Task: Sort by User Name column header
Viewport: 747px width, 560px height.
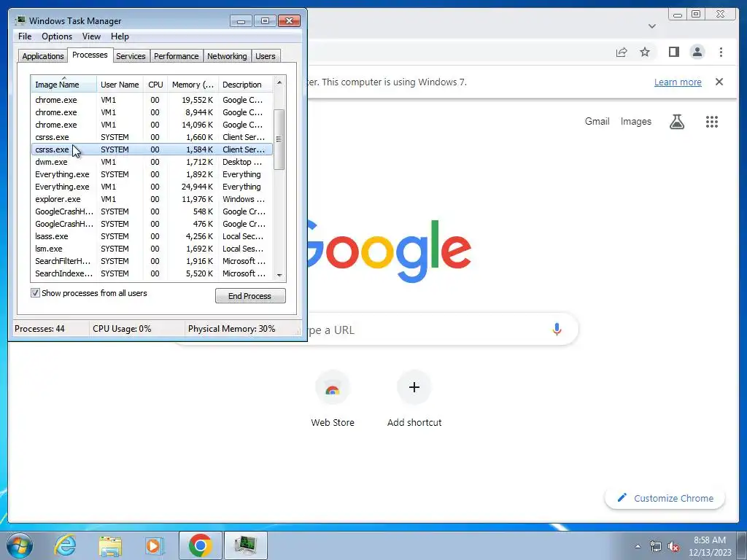Action: coord(120,85)
